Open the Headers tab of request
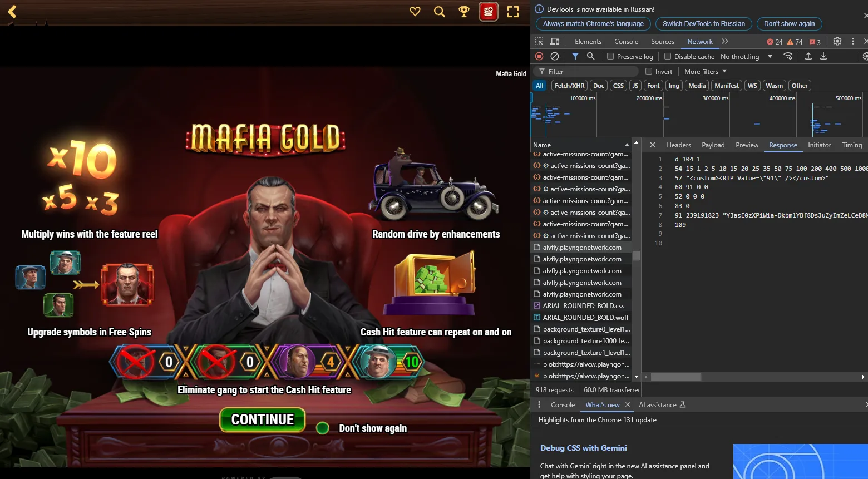 click(679, 145)
